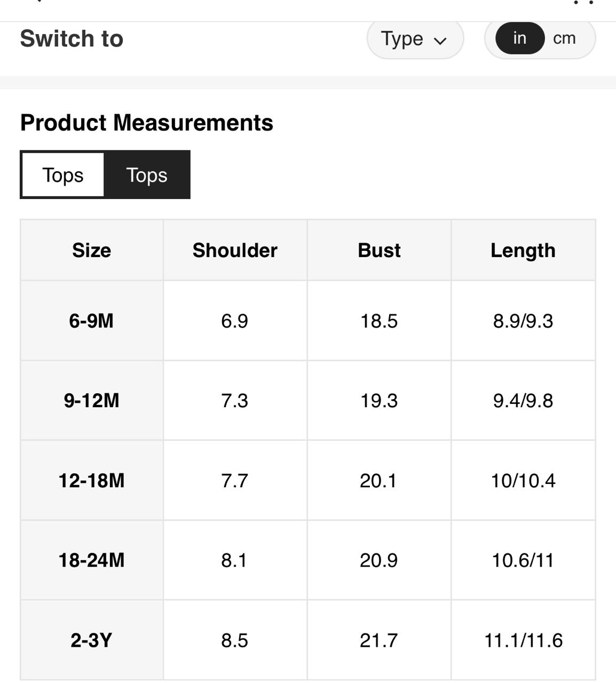
Task: Click the 20.9 bust value cell
Action: (x=379, y=560)
